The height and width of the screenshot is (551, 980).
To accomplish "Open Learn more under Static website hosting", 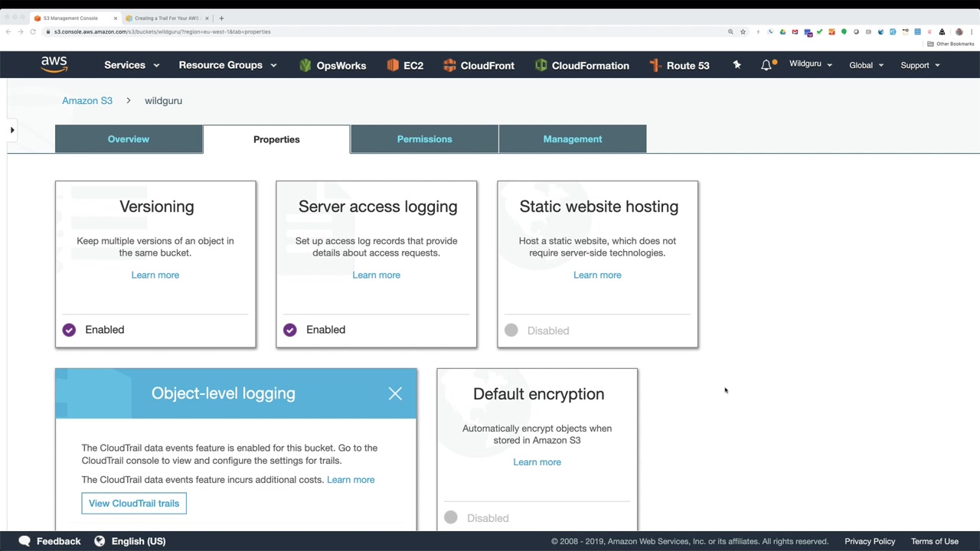I will pos(597,275).
